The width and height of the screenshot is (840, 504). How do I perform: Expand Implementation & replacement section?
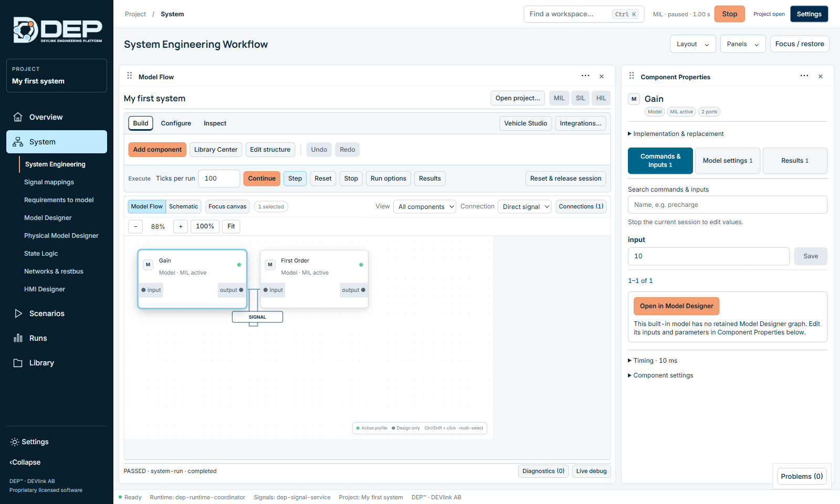coord(676,134)
